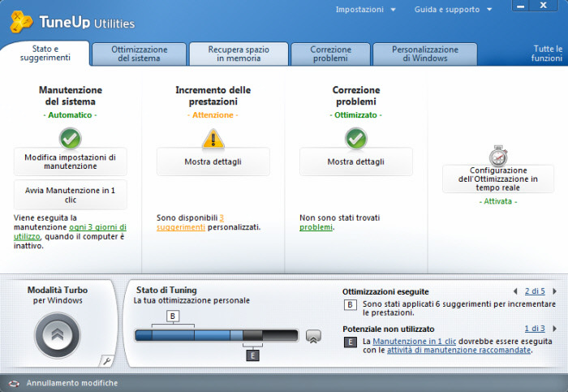This screenshot has height=392, width=568.
Task: Click Mostra dettagli under Incremento delle prestazioni
Action: [213, 162]
